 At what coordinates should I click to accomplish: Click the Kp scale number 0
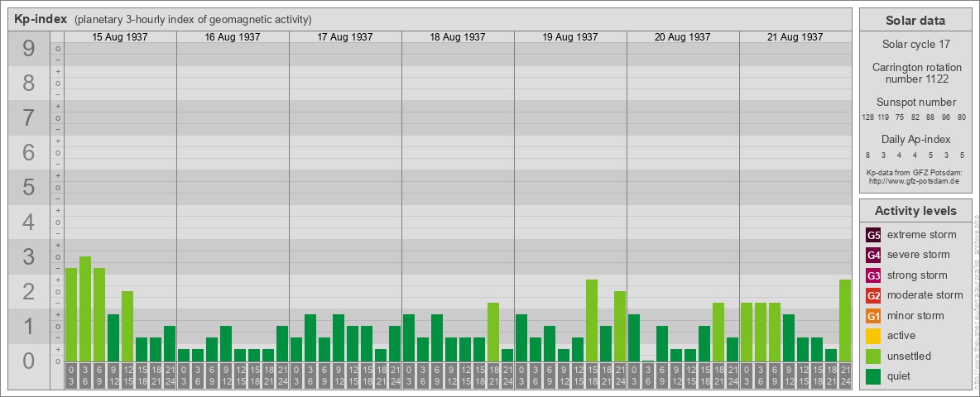coord(29,361)
